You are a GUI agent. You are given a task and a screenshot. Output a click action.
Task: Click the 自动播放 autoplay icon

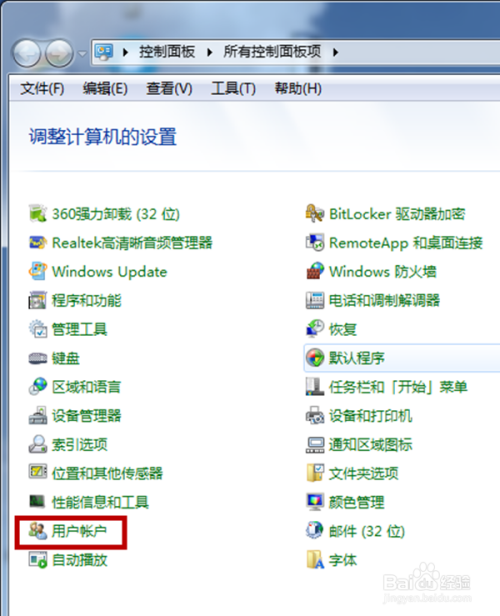(38, 560)
